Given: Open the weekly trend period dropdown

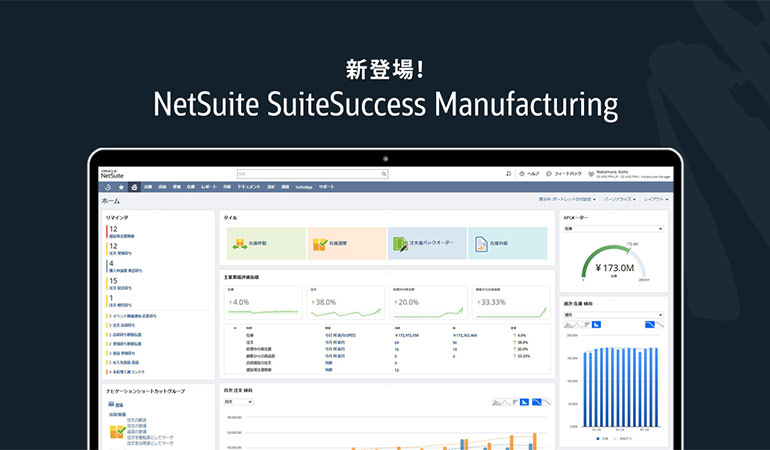Looking at the screenshot, I should click(614, 315).
